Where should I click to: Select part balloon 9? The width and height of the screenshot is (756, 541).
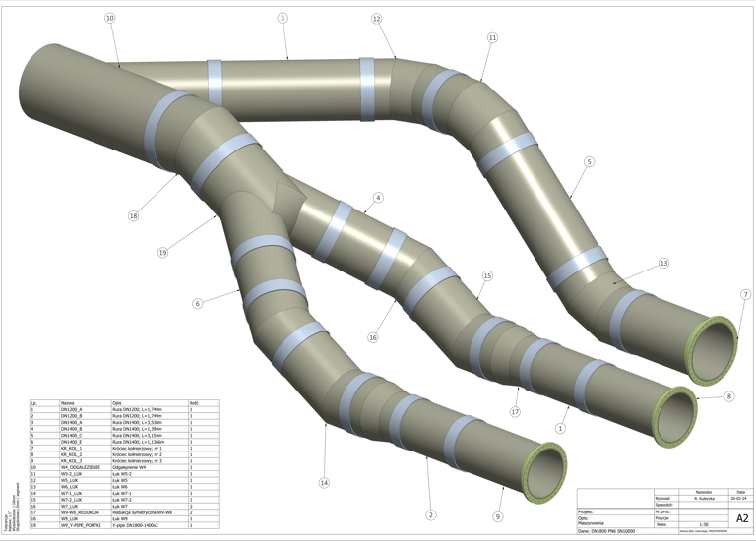click(x=498, y=517)
